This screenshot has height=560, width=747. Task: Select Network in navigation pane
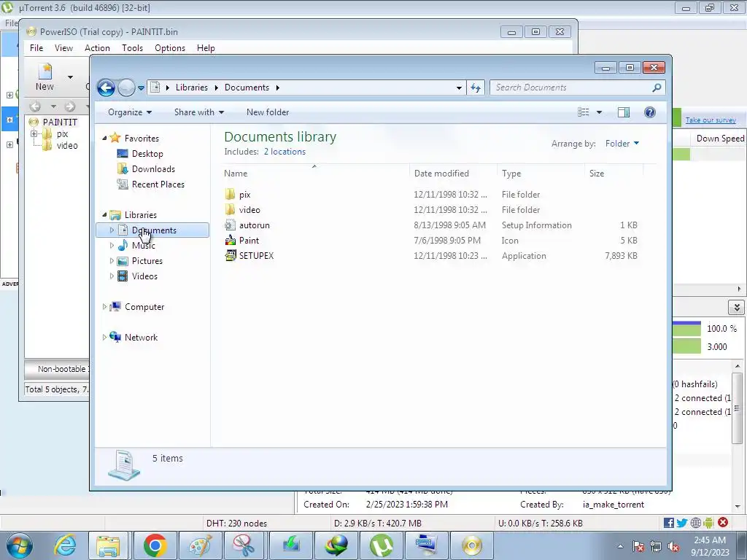click(141, 338)
